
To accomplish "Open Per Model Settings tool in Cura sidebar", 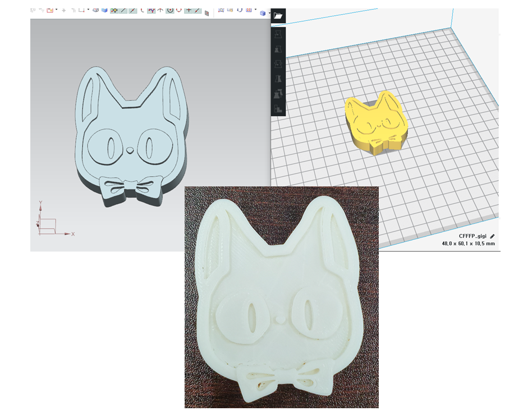I will click(278, 94).
